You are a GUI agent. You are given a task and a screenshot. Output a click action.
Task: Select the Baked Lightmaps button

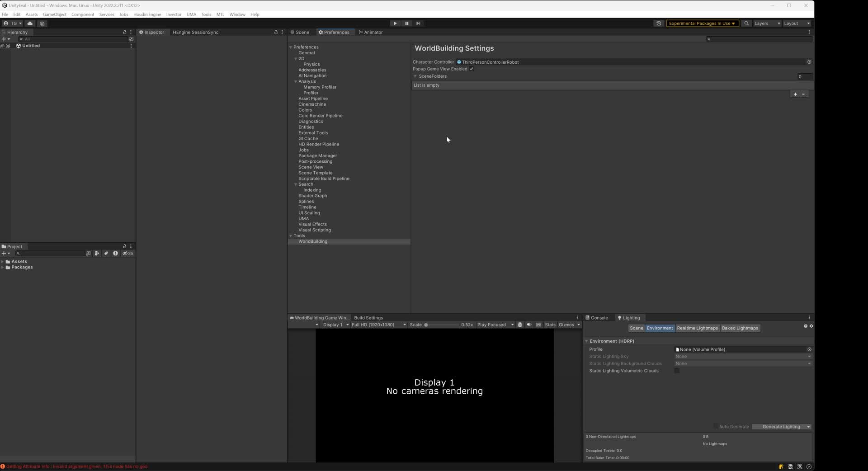click(x=740, y=328)
